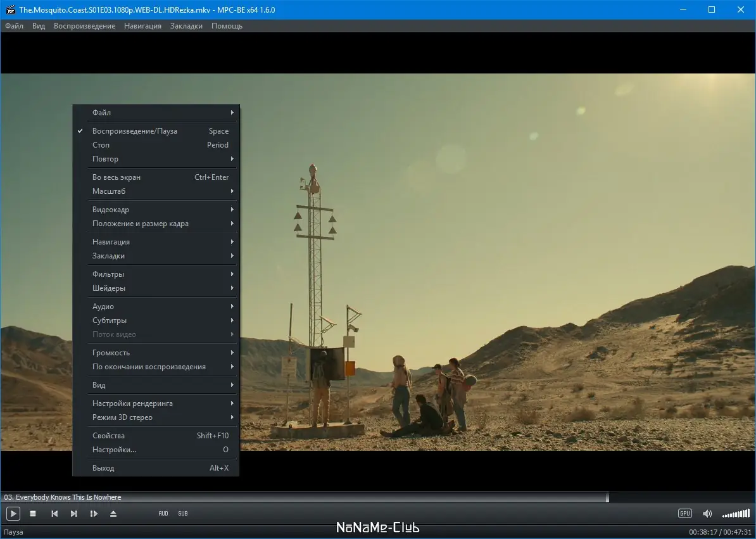Open the Воспроизведение menu bar item
This screenshot has width=756, height=539.
84,26
